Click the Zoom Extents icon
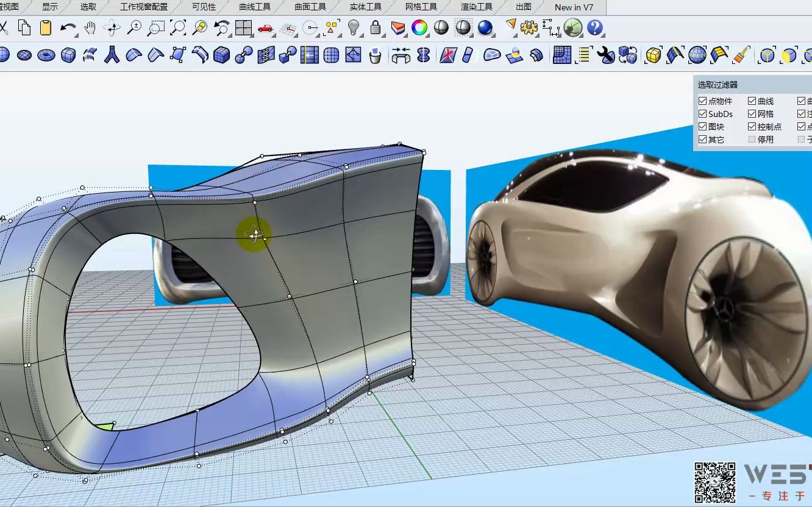 click(x=178, y=28)
